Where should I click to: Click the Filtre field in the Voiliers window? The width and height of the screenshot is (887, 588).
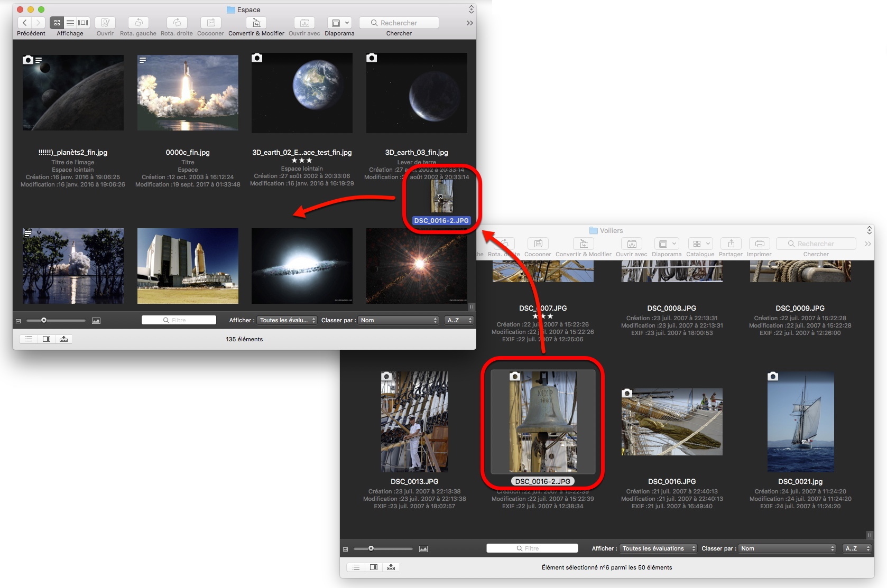pos(532,548)
